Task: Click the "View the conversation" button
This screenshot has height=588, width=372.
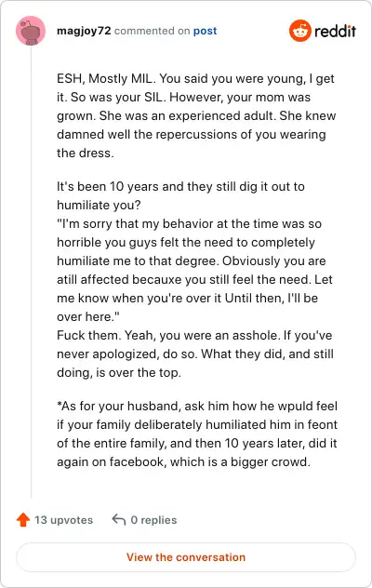Action: click(186, 557)
